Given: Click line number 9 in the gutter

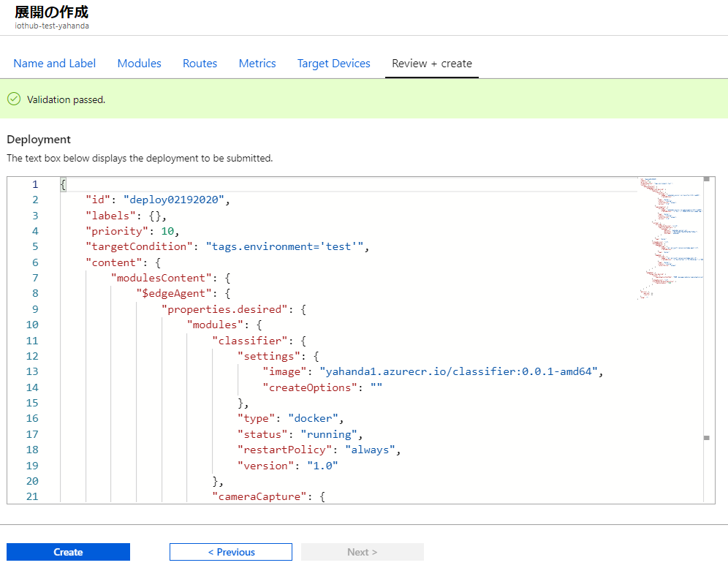Looking at the screenshot, I should (35, 309).
